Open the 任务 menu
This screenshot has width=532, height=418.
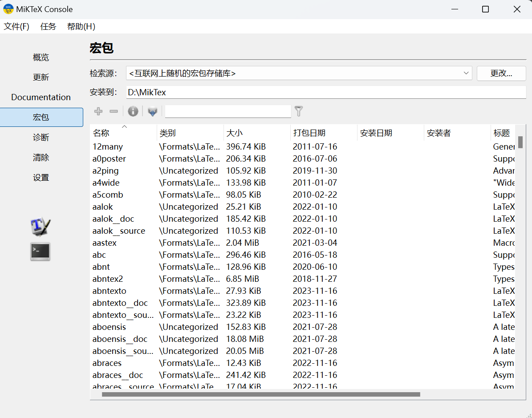click(48, 26)
